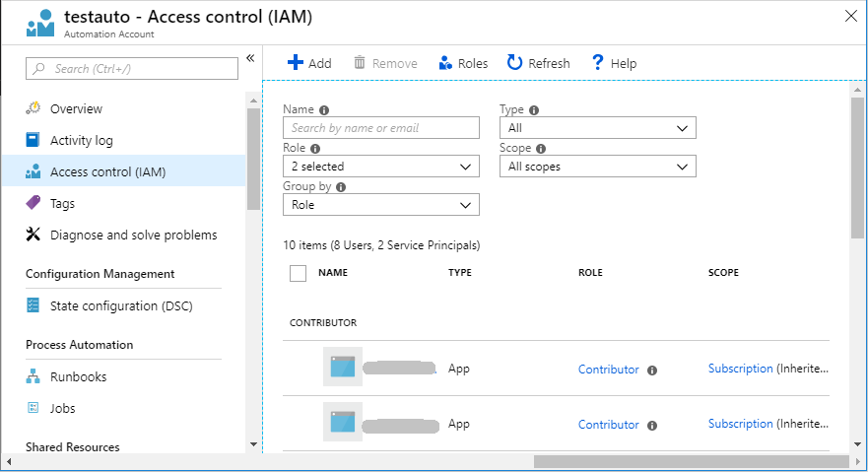Click the Scope filter info icon

tap(541, 148)
